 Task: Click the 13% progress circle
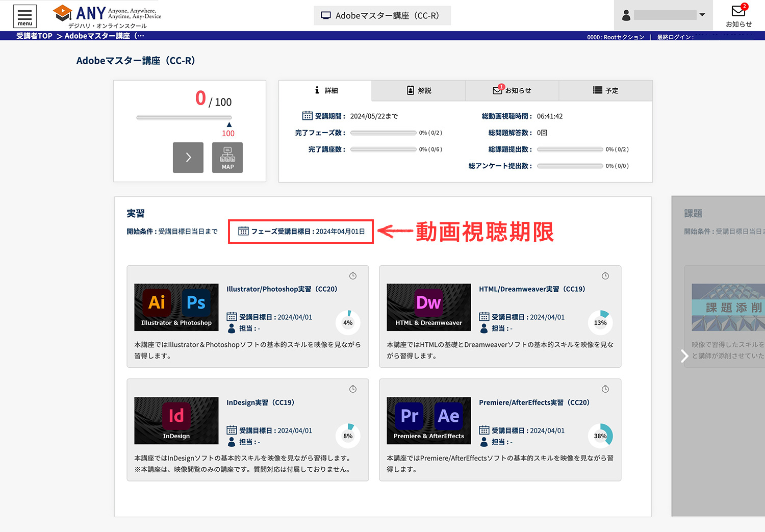600,322
